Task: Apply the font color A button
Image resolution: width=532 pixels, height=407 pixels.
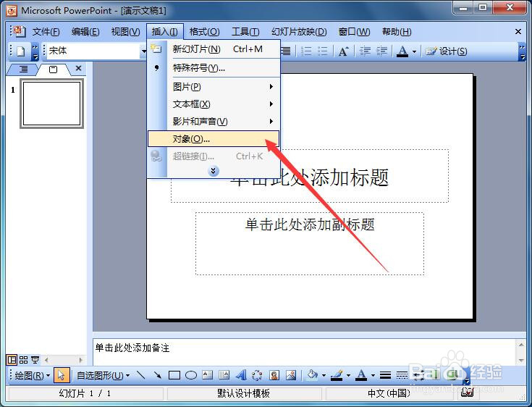Action: pyautogui.click(x=402, y=51)
